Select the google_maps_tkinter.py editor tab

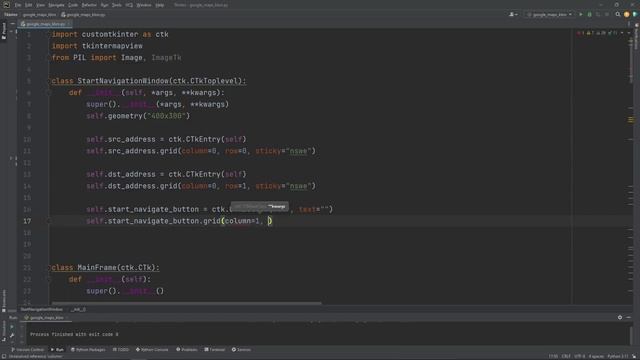pyautogui.click(x=45, y=24)
